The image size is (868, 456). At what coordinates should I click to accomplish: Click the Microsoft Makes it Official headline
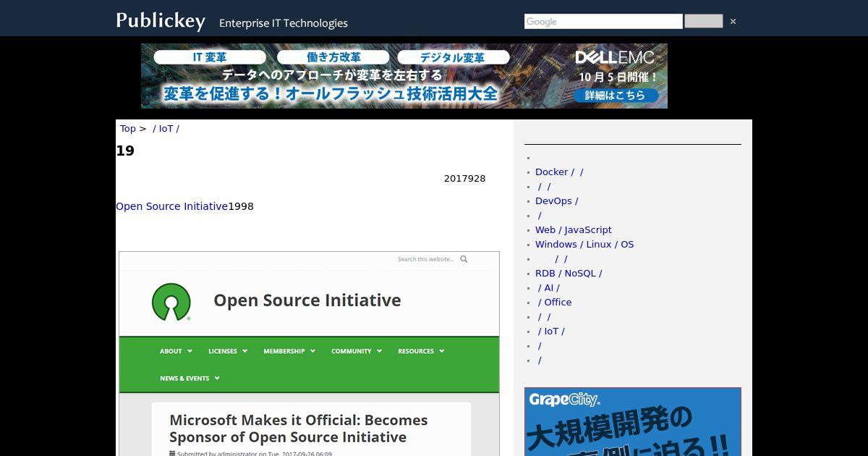[299, 428]
